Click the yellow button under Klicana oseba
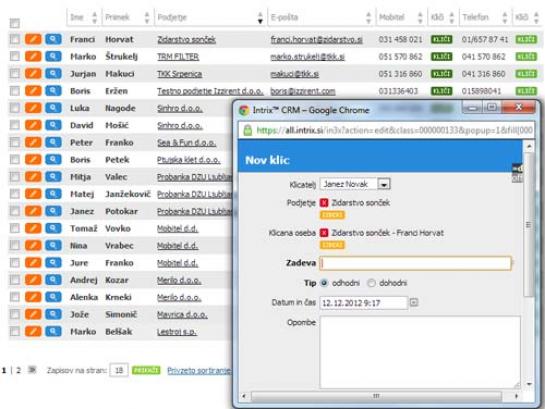The height and width of the screenshot is (409, 545). (x=332, y=245)
